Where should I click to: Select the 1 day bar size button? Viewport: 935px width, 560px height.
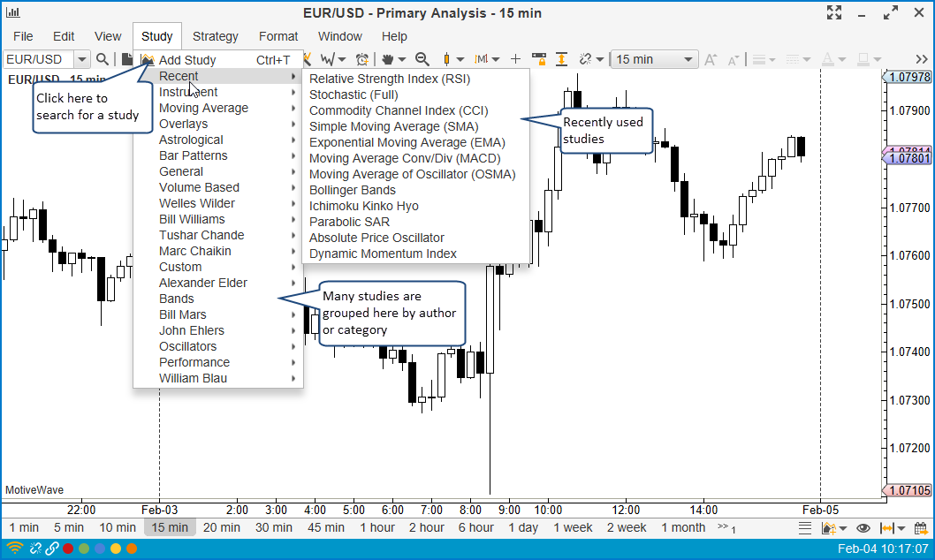click(x=523, y=527)
